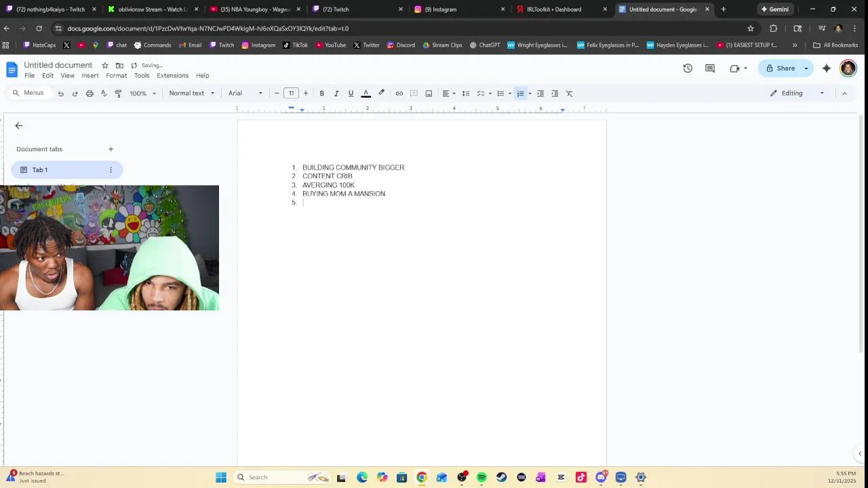Select Tab 1 in the sidebar
Viewport: 868px width, 488px height.
[66, 170]
